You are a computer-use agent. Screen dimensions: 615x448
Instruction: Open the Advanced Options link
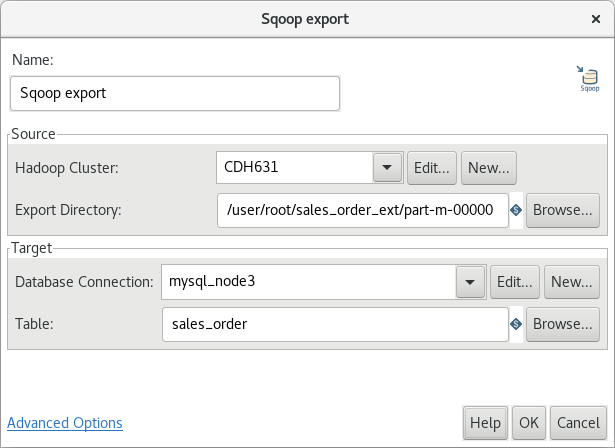click(65, 423)
